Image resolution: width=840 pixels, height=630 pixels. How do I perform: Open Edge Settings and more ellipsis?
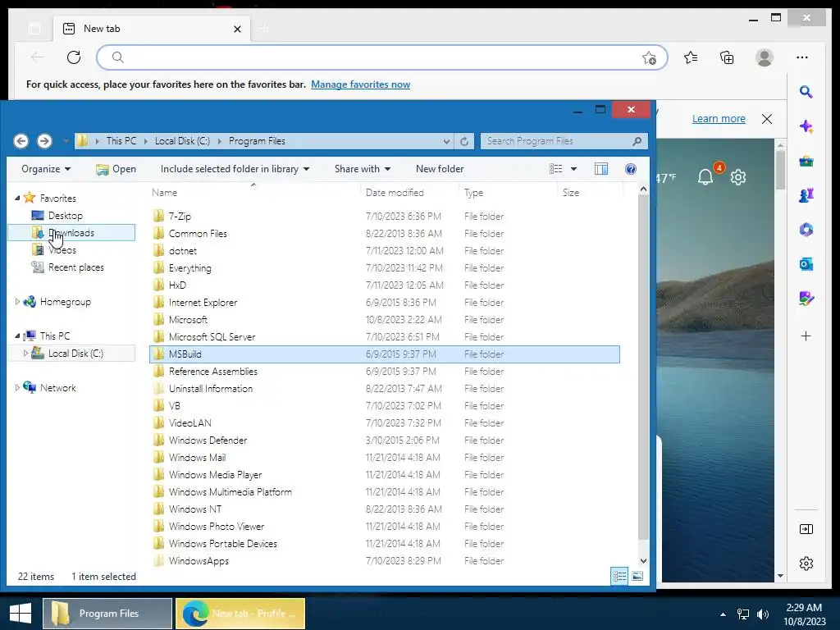[802, 57]
